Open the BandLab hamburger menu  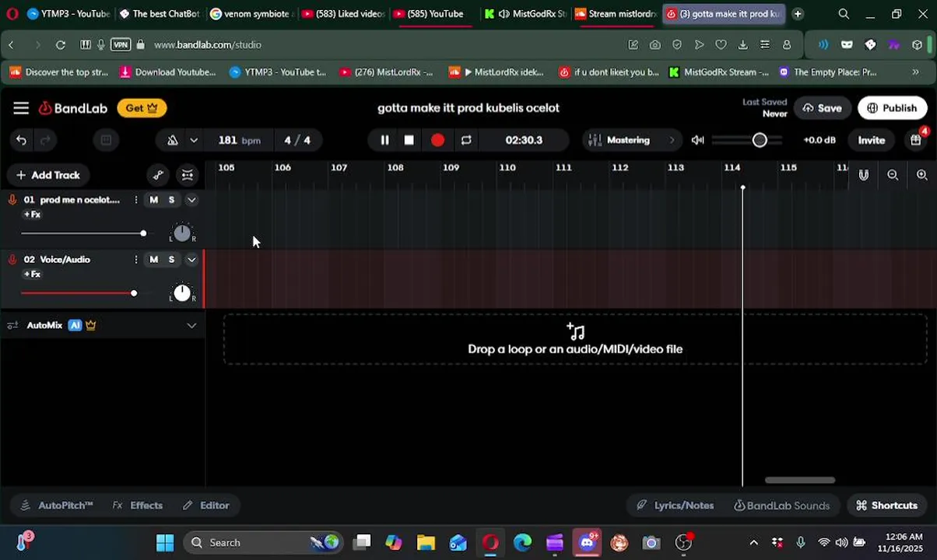point(21,108)
